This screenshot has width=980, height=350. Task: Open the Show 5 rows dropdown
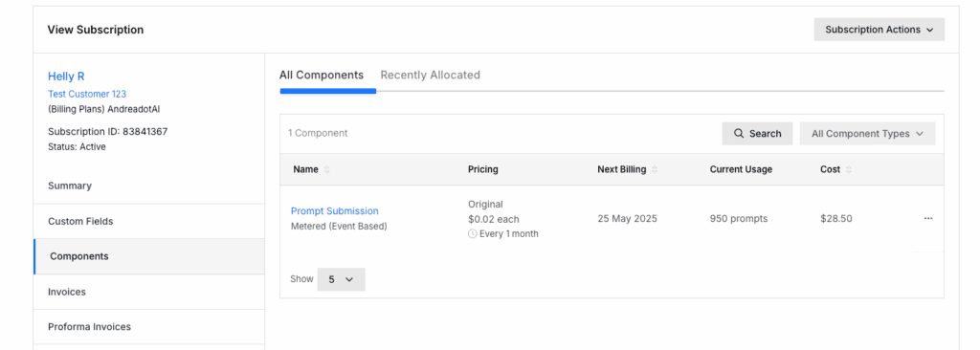coord(341,279)
